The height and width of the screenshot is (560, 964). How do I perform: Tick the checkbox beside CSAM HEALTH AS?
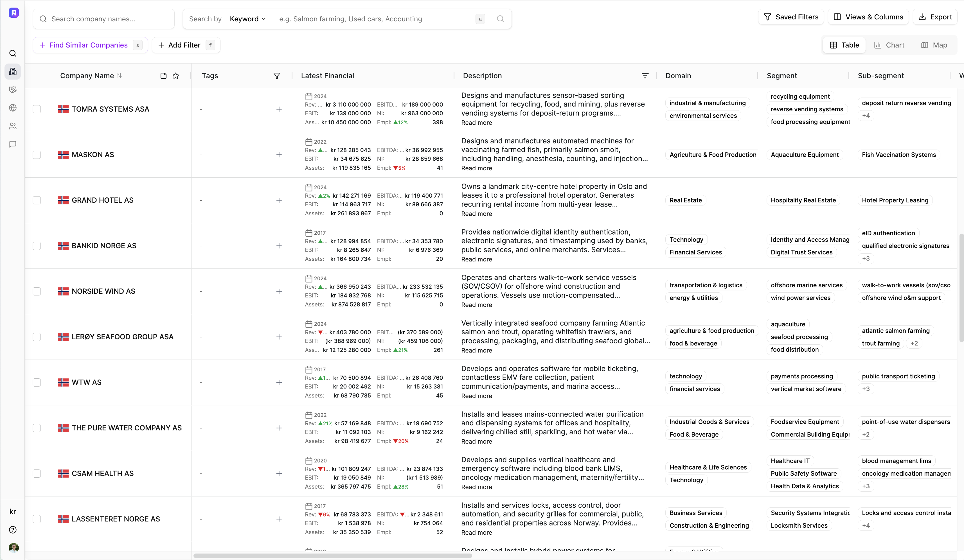coord(37,473)
